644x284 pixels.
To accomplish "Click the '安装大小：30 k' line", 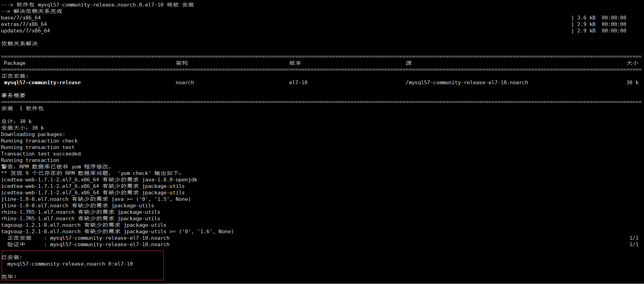I will (x=22, y=128).
